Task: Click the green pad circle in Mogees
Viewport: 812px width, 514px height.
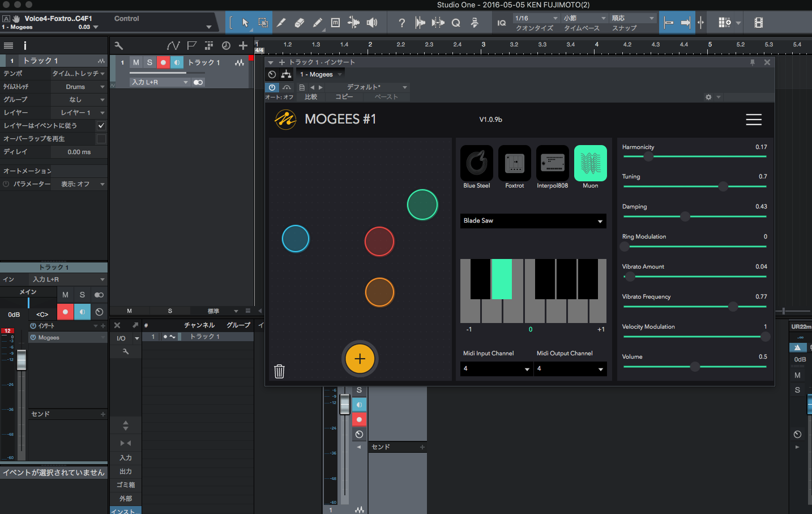Action: pos(422,205)
